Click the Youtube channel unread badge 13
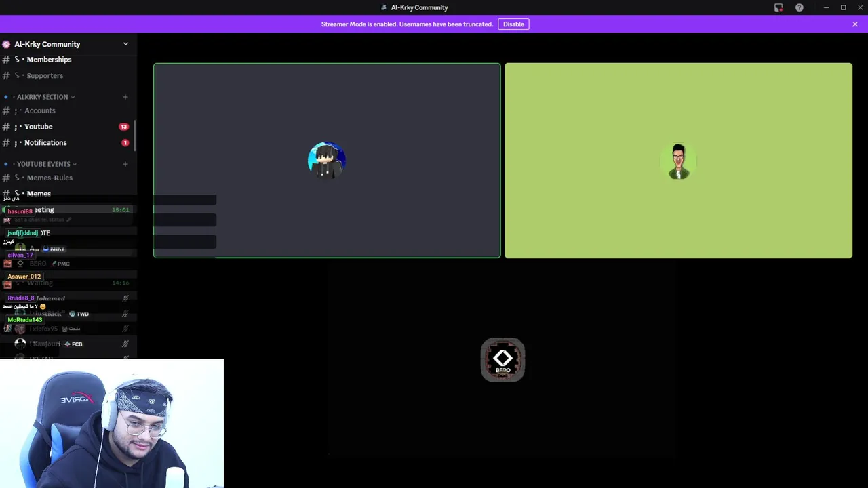The width and height of the screenshot is (868, 488). [123, 127]
